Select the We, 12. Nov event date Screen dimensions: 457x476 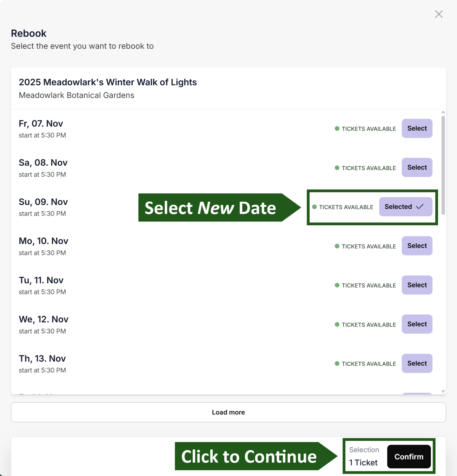(417, 324)
